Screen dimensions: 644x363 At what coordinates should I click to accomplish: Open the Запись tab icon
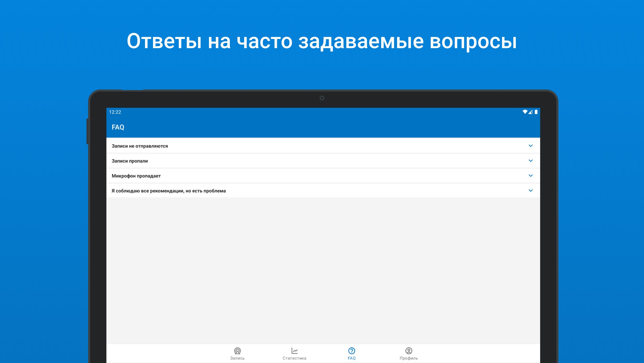(237, 350)
